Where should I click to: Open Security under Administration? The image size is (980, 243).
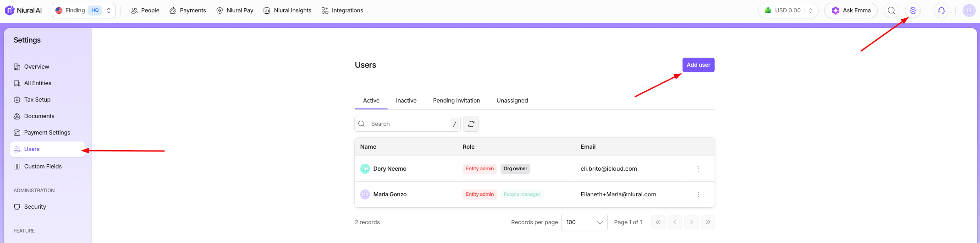(47, 207)
